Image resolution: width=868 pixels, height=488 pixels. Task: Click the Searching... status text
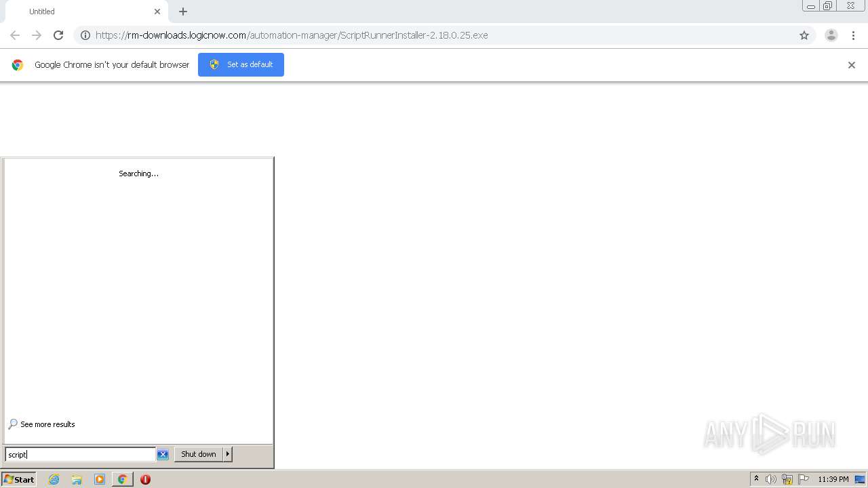[139, 174]
